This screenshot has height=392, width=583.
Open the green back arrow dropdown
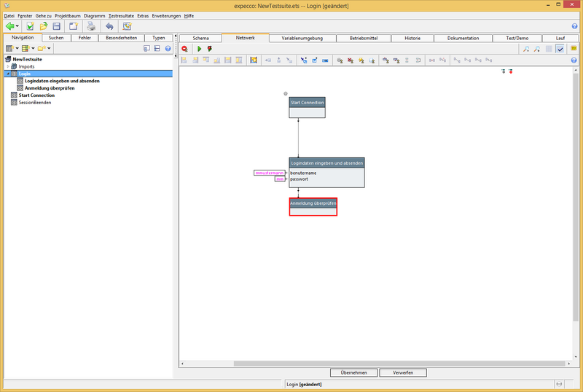point(19,26)
